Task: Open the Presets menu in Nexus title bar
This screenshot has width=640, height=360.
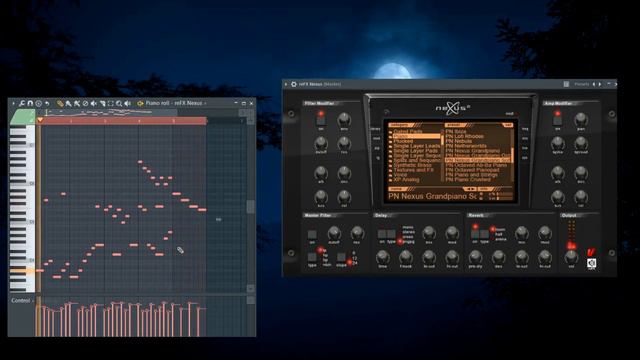Action: [x=582, y=84]
